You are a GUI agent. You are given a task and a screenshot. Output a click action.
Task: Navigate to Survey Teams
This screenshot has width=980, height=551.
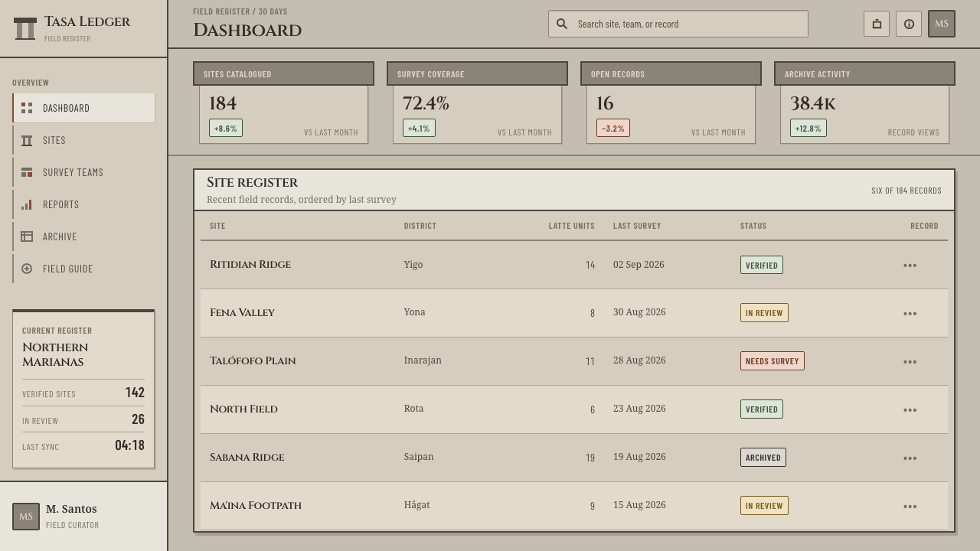pyautogui.click(x=84, y=172)
